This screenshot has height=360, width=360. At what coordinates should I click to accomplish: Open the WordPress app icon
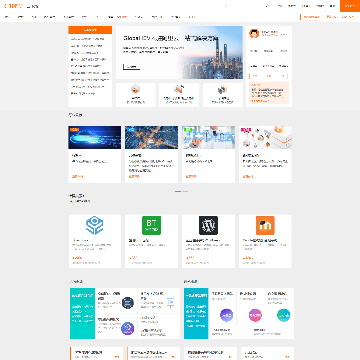click(208, 225)
